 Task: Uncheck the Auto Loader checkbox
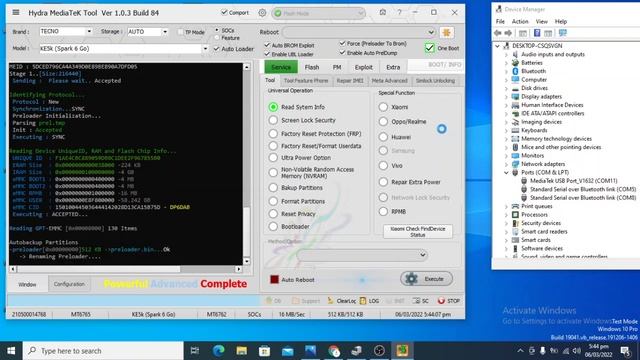coord(216,49)
